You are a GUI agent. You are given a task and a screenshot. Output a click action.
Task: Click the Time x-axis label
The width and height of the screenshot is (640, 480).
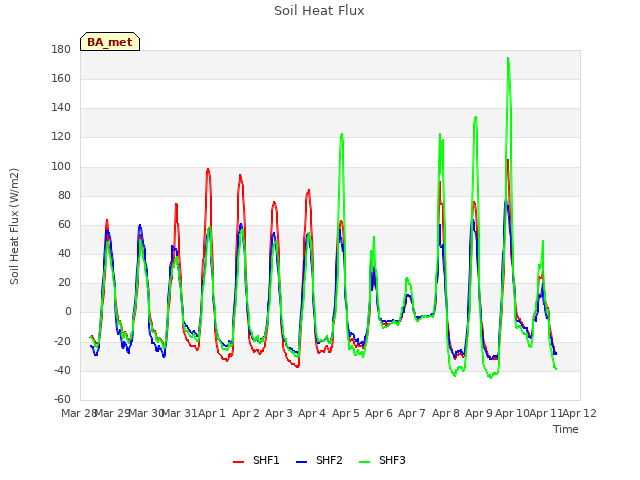566,429
